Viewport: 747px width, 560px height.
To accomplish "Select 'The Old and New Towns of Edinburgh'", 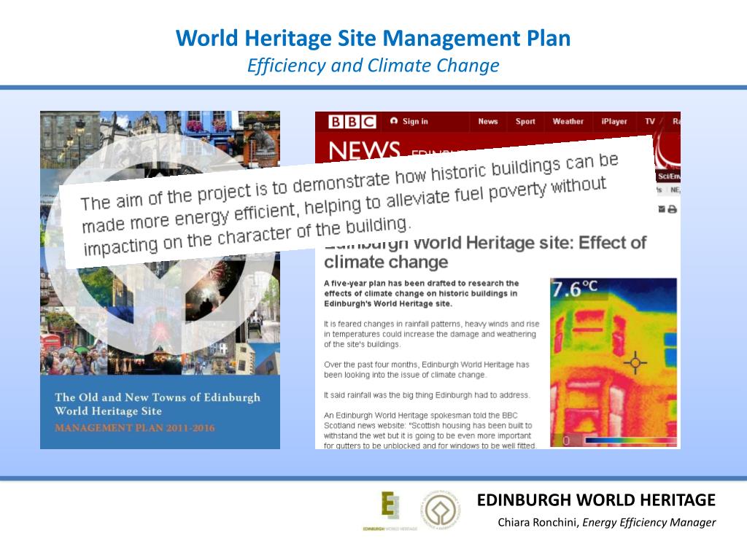I will [158, 397].
